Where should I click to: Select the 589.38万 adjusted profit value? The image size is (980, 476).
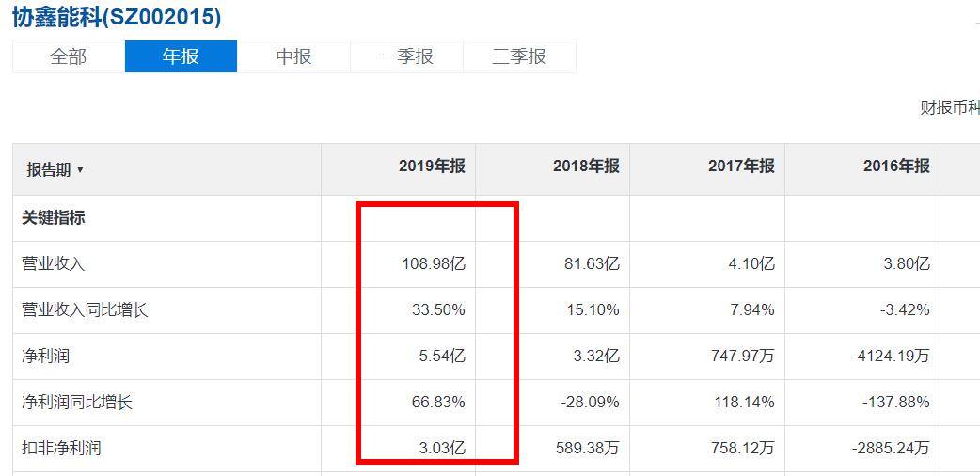[x=588, y=448]
